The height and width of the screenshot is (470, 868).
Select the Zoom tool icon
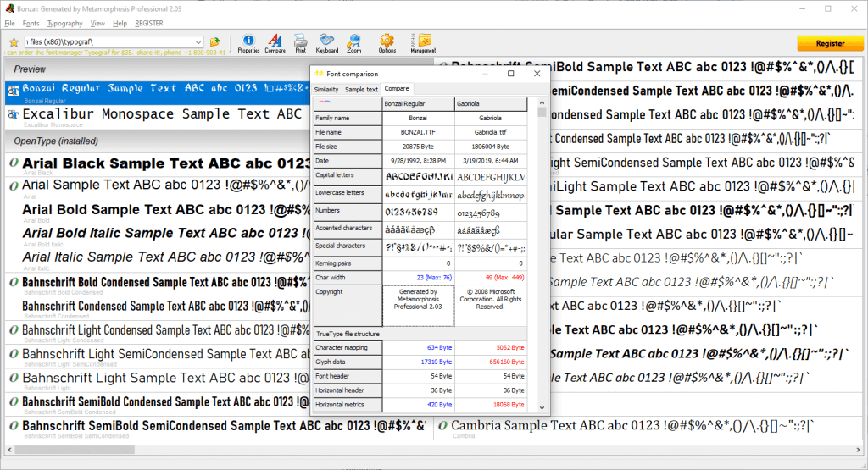[353, 41]
